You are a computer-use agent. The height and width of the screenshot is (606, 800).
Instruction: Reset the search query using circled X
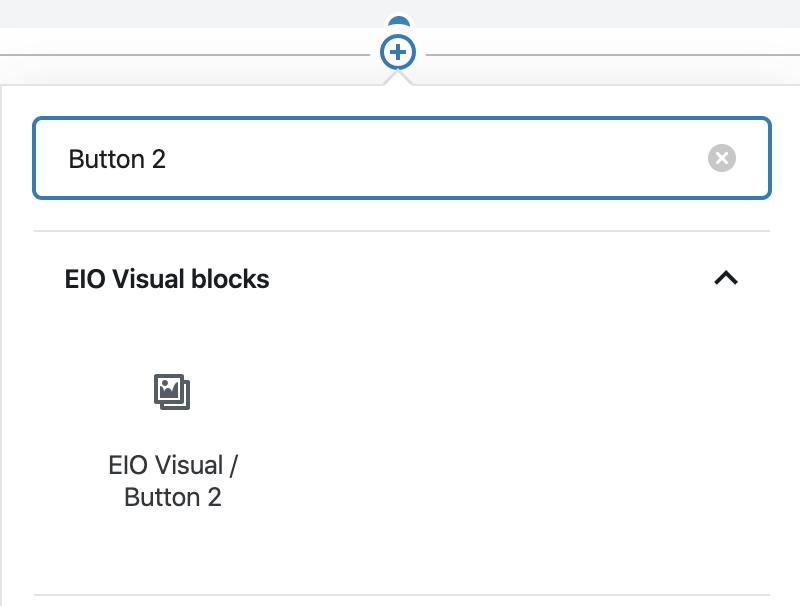click(721, 158)
